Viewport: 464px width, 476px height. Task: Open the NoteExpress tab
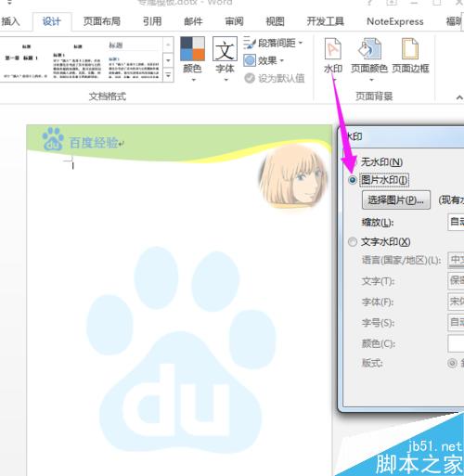[395, 21]
